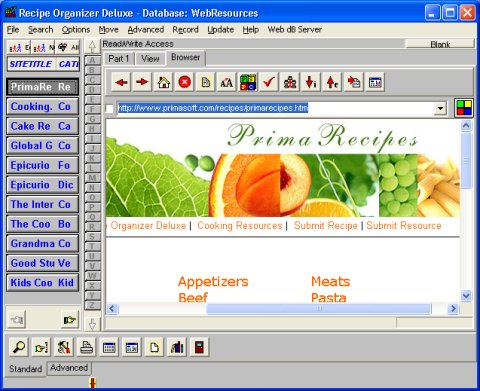Click the printer icon
The height and width of the screenshot is (391, 480).
[87, 347]
